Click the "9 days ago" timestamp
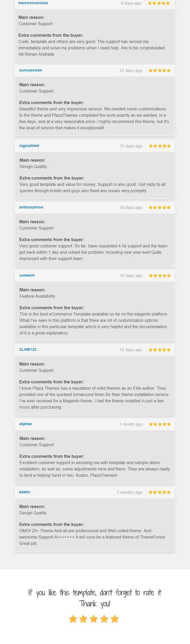 [131, 3]
